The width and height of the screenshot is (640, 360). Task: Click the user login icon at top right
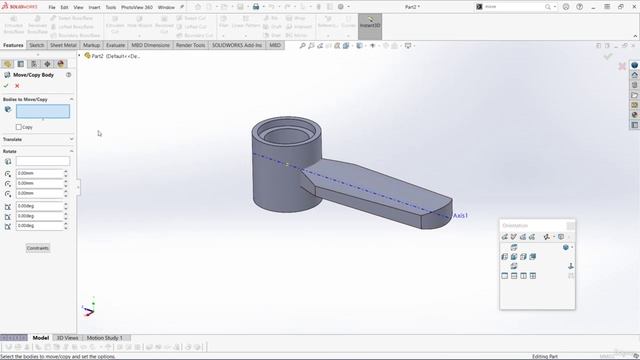point(566,7)
